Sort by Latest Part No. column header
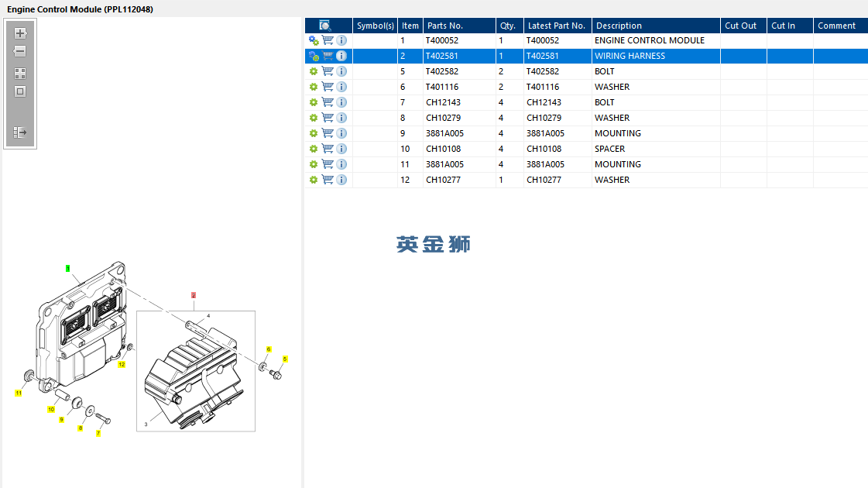Viewport: 868px width, 488px height. [558, 26]
